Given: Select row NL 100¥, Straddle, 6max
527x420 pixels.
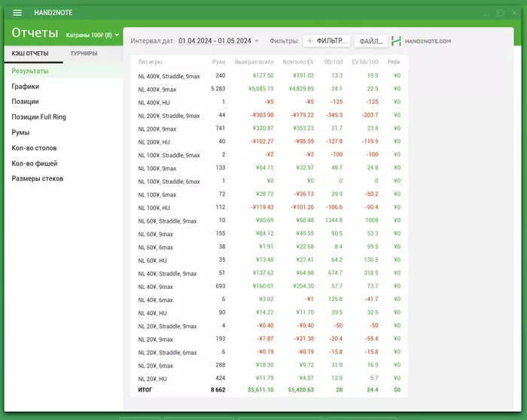Looking at the screenshot, I should [270, 181].
